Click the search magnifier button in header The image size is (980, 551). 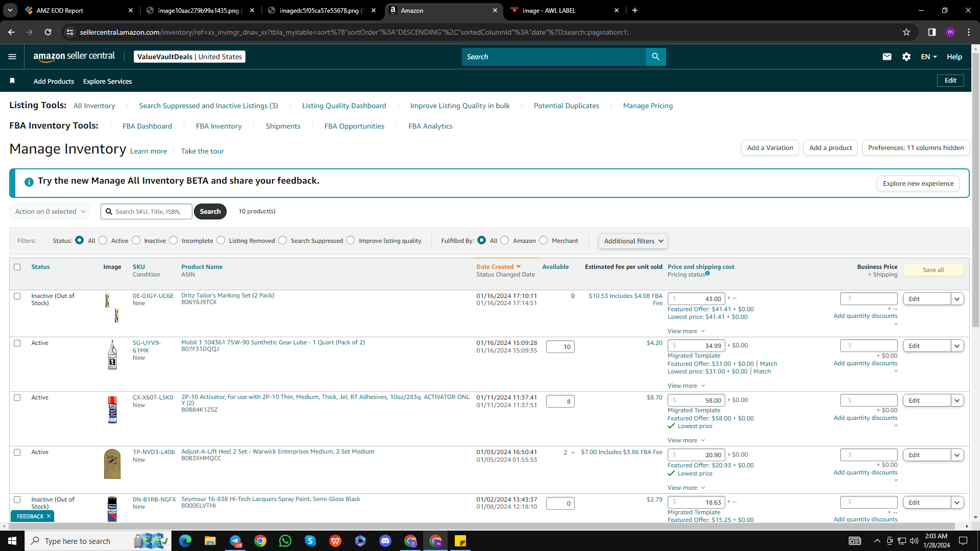point(656,57)
